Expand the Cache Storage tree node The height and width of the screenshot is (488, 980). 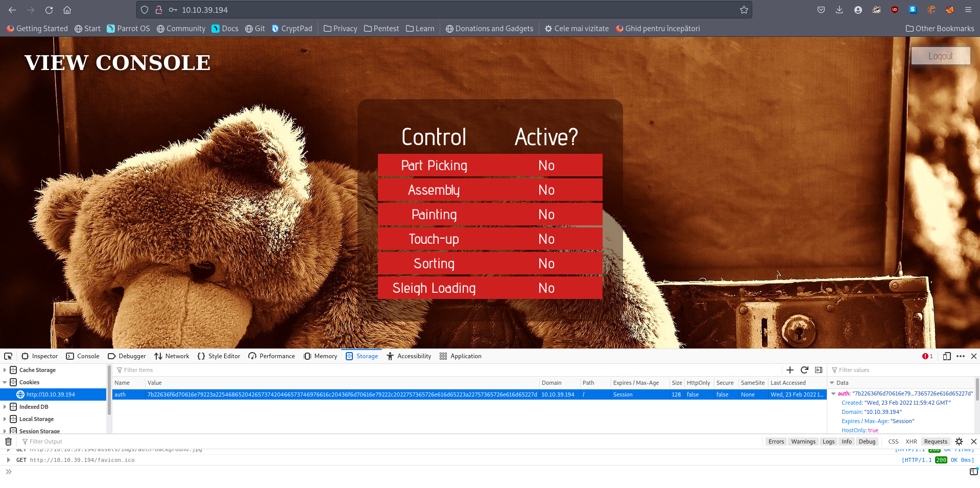(5, 370)
